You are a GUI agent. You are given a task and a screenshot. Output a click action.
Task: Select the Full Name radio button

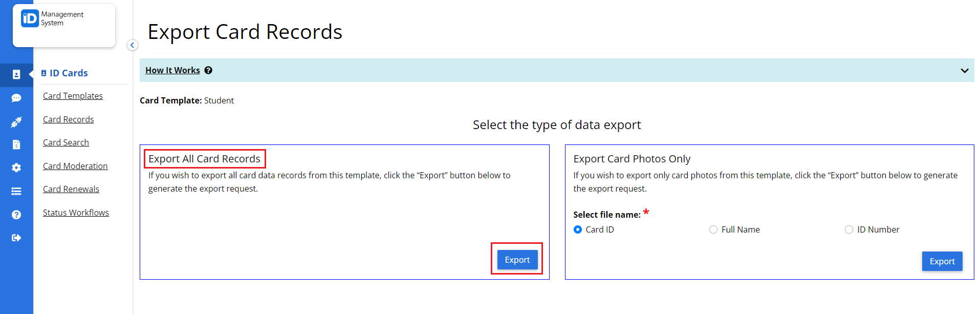pyautogui.click(x=713, y=229)
